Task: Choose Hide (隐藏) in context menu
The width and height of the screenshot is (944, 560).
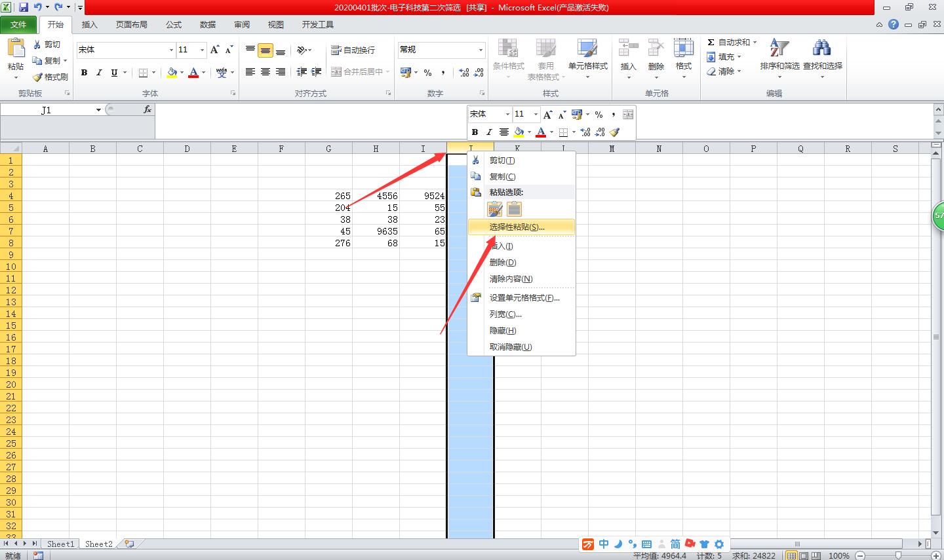Action: [x=521, y=331]
